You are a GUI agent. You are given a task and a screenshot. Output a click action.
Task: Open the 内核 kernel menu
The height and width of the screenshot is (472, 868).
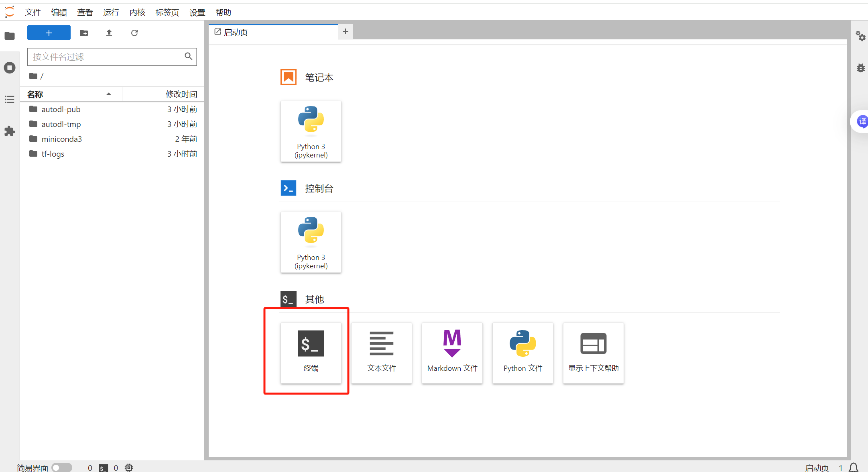click(137, 12)
